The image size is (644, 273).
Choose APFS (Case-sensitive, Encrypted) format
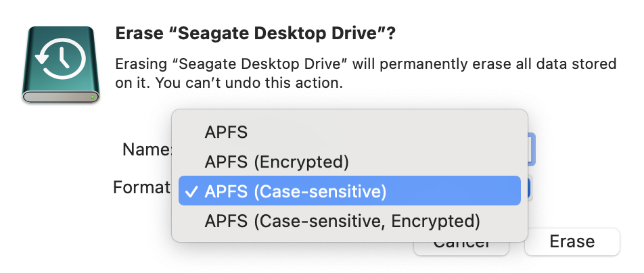click(342, 221)
